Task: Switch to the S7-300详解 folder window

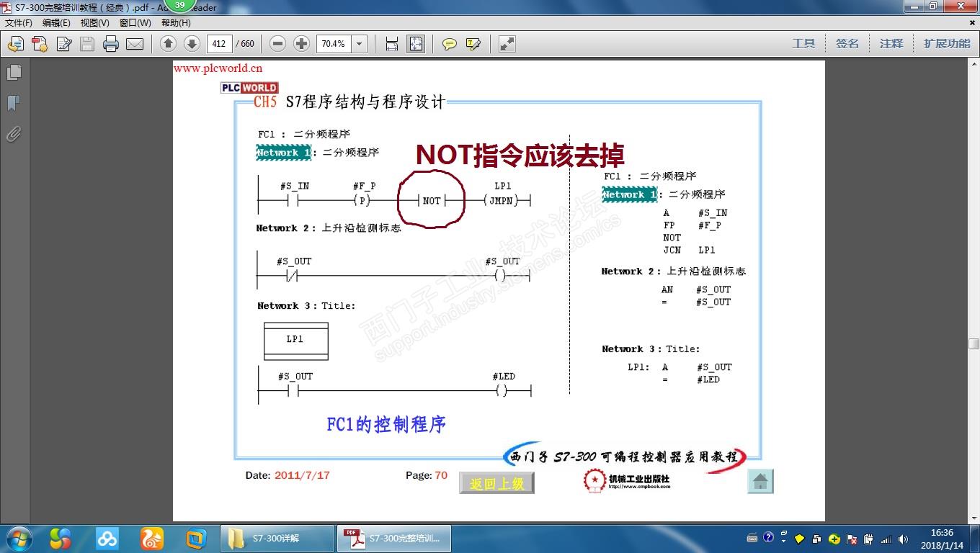Action: coord(277,539)
